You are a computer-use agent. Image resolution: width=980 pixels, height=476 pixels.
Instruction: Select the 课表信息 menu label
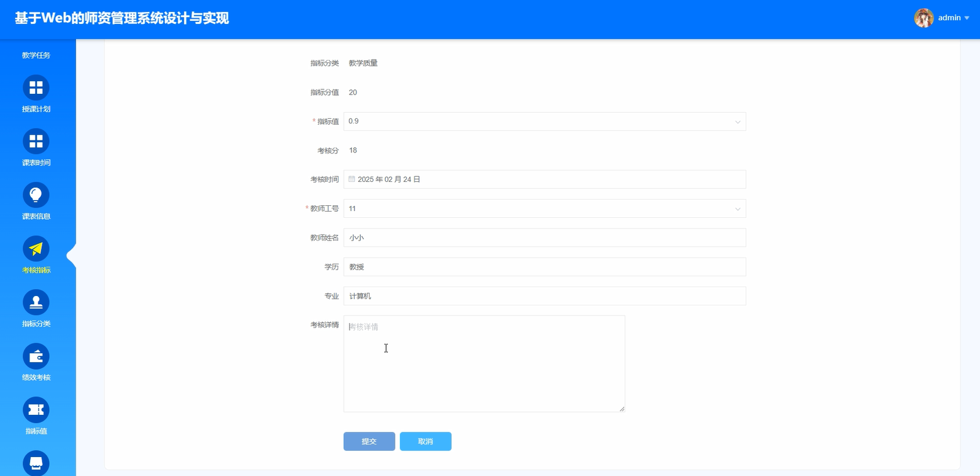tap(36, 217)
